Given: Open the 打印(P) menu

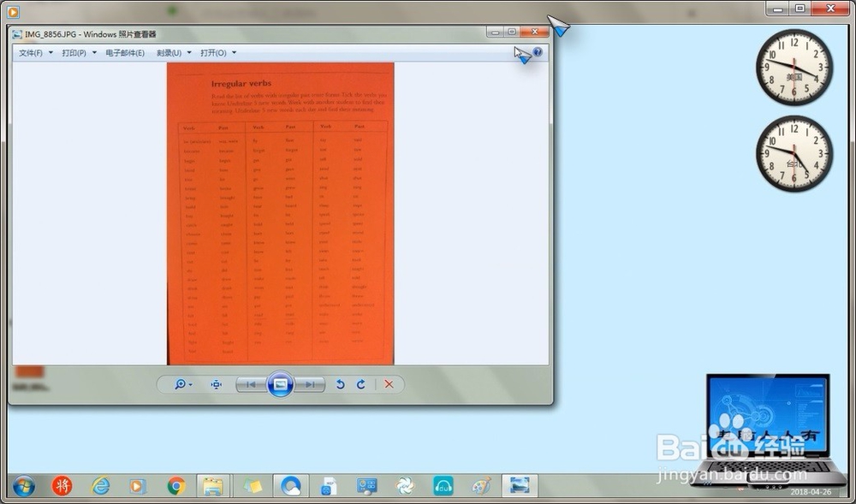Looking at the screenshot, I should coord(79,53).
